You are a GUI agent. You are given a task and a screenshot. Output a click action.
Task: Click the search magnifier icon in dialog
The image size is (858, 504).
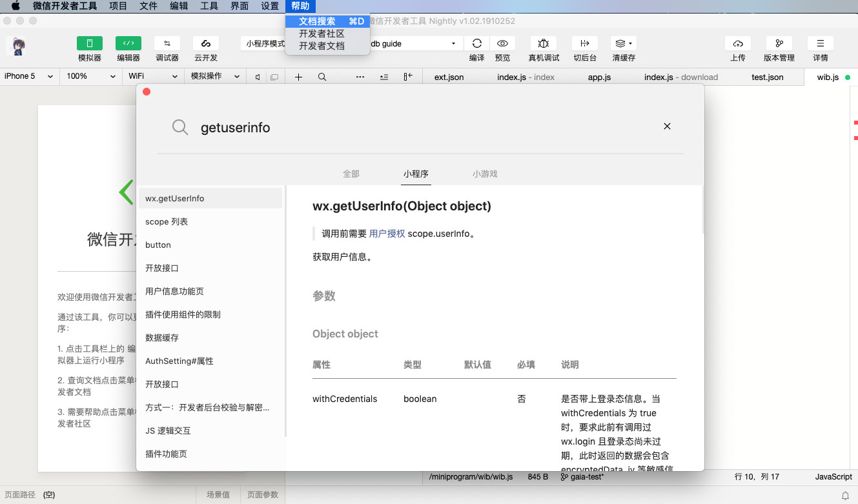point(180,127)
